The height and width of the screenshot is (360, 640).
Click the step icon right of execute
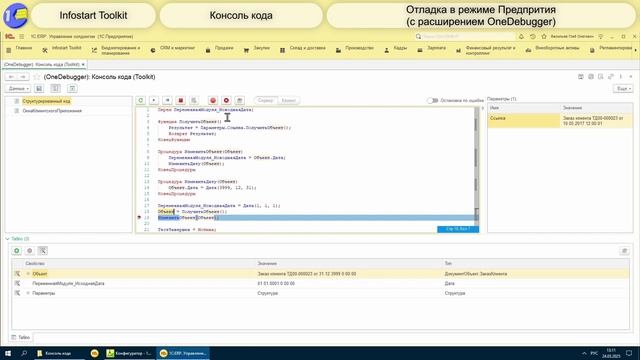(154, 100)
